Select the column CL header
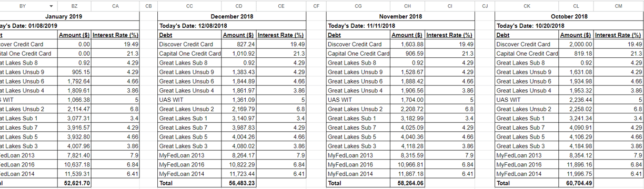This screenshot has width=644, height=189. pyautogui.click(x=576, y=6)
